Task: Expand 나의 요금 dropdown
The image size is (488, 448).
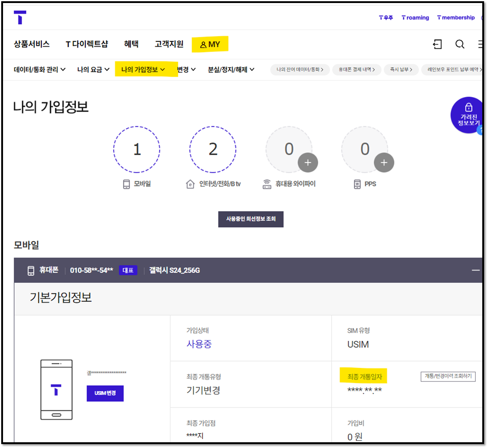Action: [93, 70]
